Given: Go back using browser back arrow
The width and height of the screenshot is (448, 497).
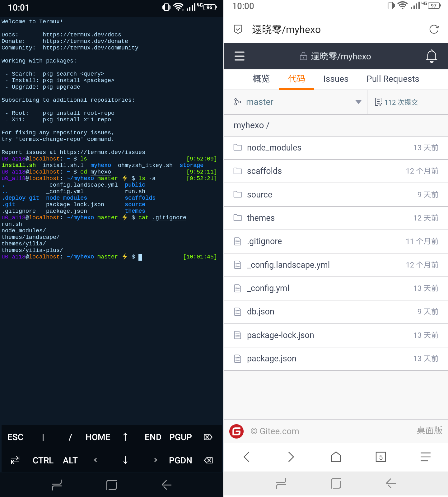Looking at the screenshot, I should pyautogui.click(x=247, y=457).
